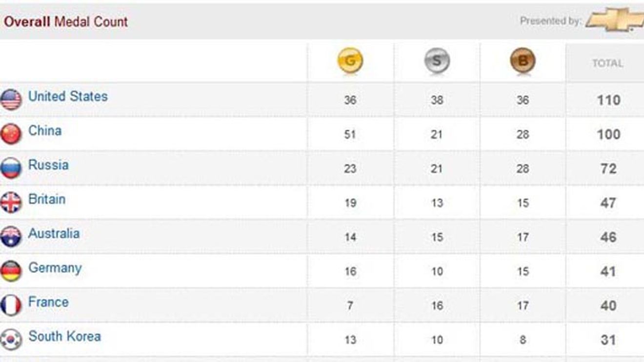Click the Britain flag icon

[11, 203]
